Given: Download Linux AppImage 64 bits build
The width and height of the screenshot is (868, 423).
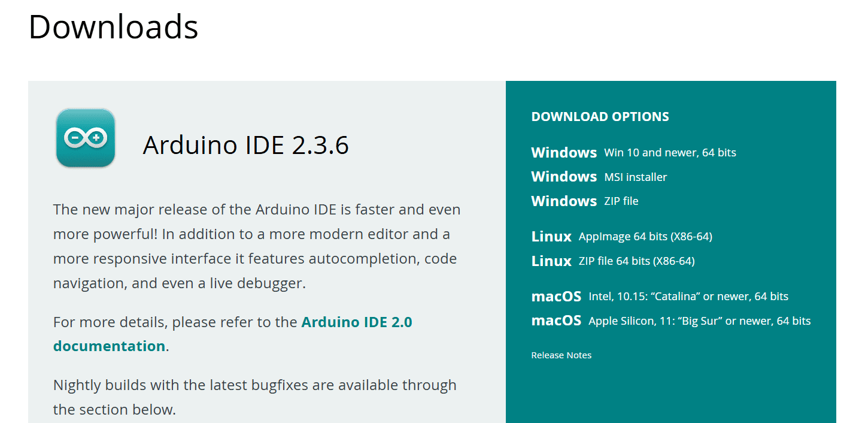Looking at the screenshot, I should (x=621, y=237).
